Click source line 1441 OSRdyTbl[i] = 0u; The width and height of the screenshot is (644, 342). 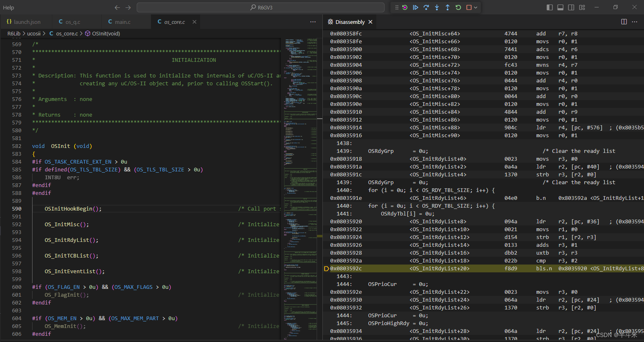(x=408, y=213)
